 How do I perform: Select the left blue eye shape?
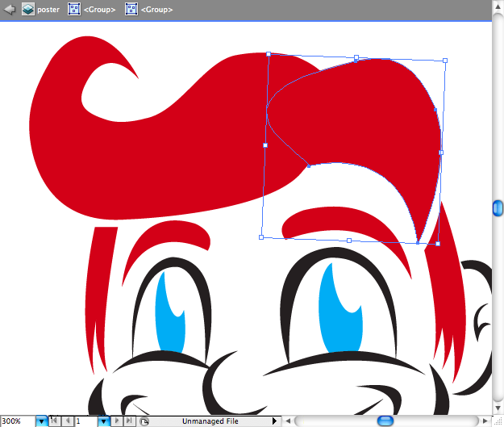(x=169, y=332)
